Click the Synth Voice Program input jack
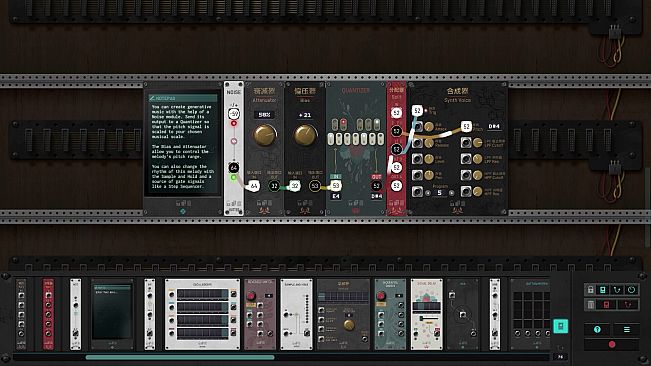This screenshot has width=651, height=366. 417,191
